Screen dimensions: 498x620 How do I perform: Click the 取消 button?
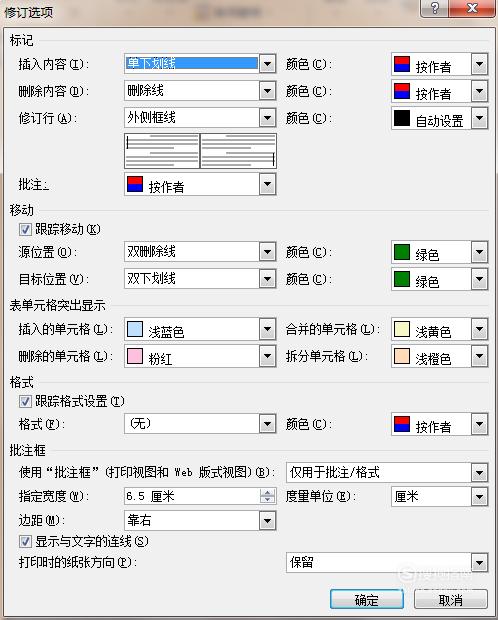click(x=451, y=600)
